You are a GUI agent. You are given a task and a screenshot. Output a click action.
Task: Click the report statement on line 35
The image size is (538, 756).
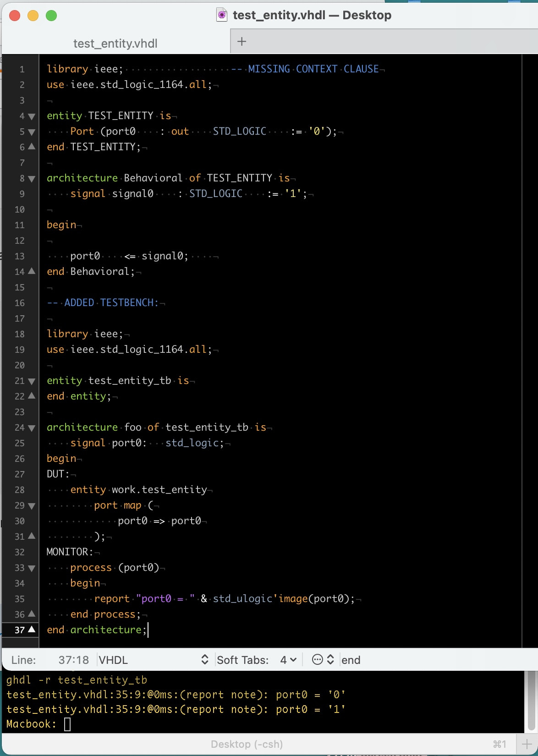coord(225,599)
